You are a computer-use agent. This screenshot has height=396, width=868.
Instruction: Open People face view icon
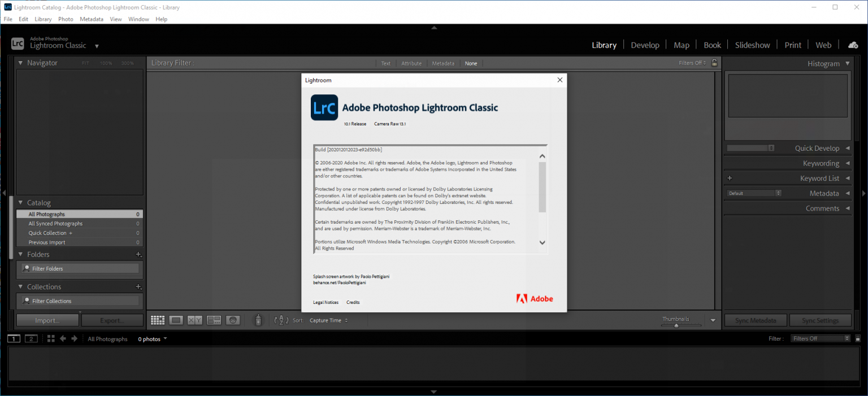click(233, 320)
